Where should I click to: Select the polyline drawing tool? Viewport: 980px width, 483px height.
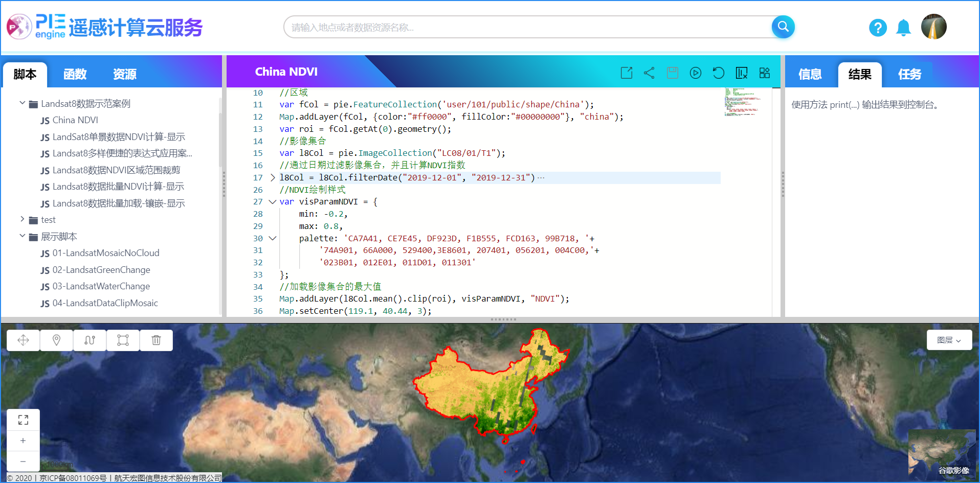coord(90,340)
